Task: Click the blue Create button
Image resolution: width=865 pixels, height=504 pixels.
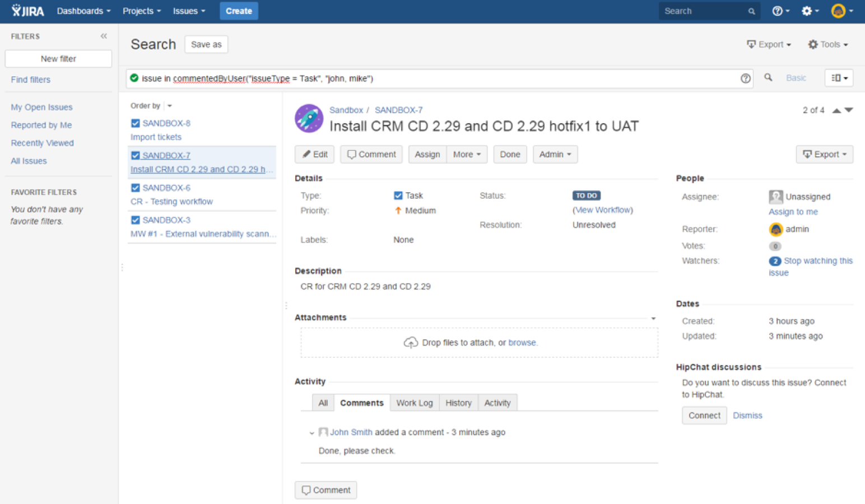Action: coord(239,11)
